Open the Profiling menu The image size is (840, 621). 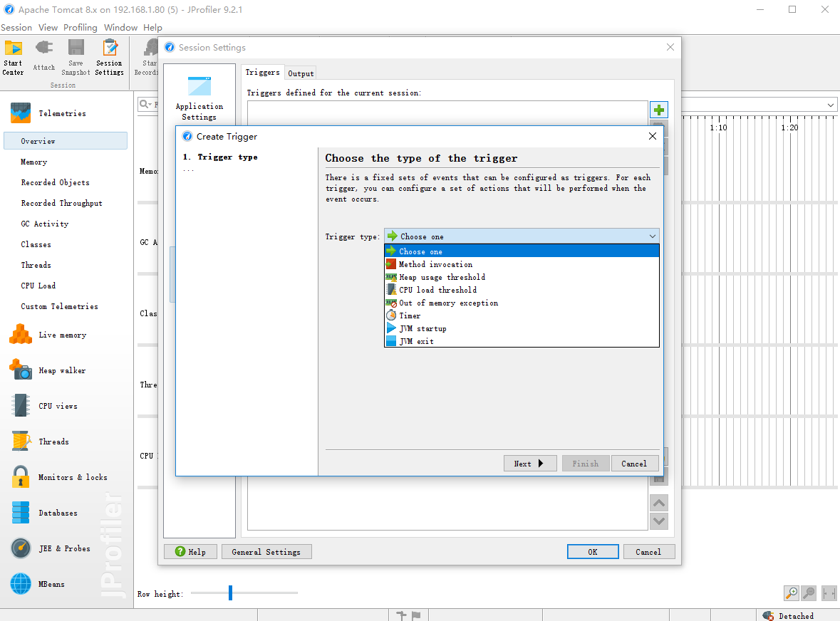(81, 27)
